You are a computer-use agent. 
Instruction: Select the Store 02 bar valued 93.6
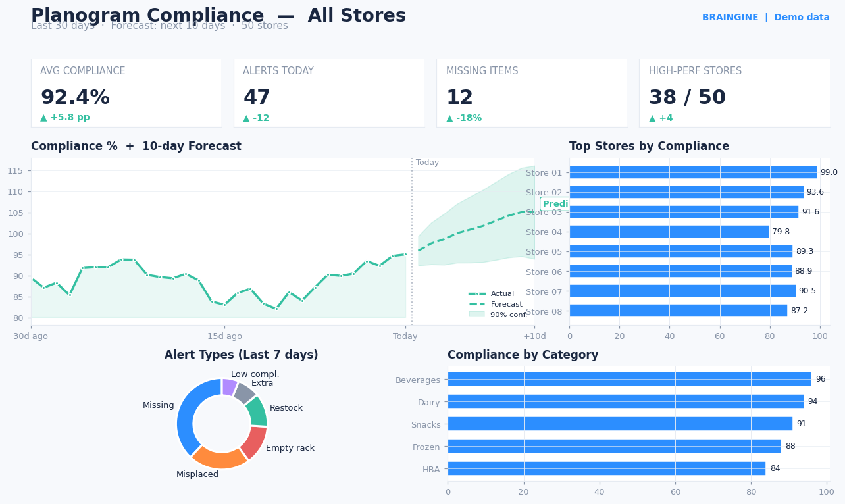[686, 192]
